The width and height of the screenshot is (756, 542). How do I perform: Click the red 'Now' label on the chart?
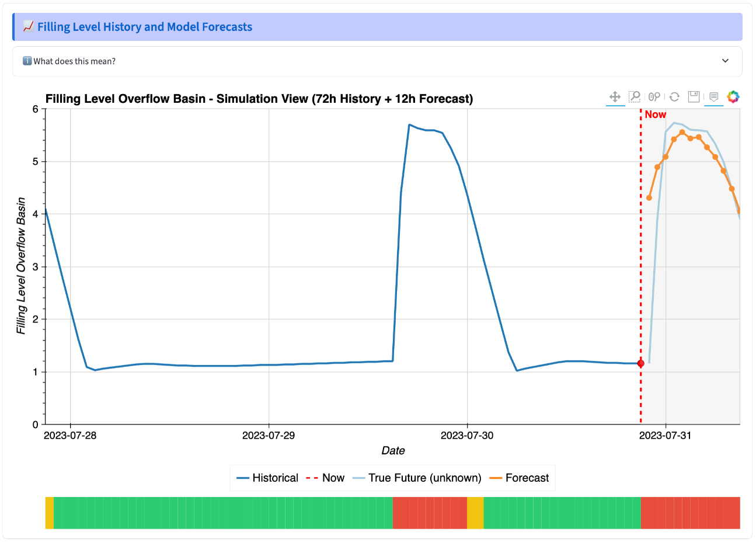tap(655, 114)
